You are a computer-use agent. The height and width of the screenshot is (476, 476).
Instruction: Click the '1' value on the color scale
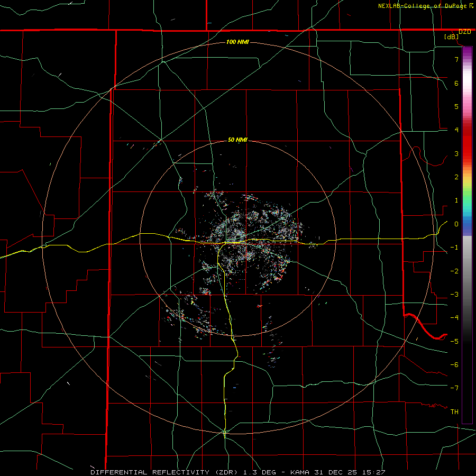tap(456, 200)
